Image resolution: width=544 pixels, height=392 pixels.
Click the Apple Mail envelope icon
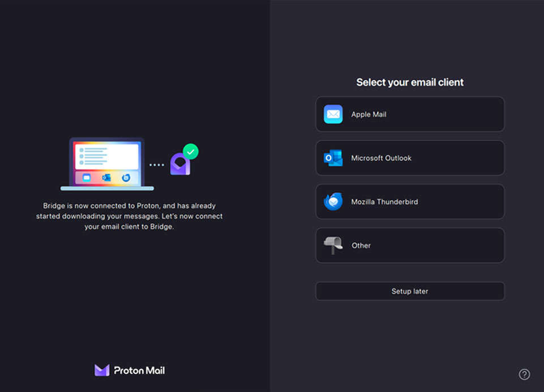coord(333,114)
